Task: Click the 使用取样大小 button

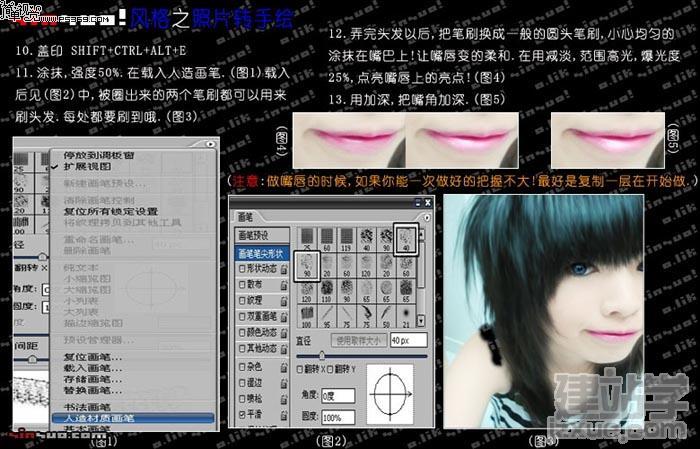Action: pos(358,341)
